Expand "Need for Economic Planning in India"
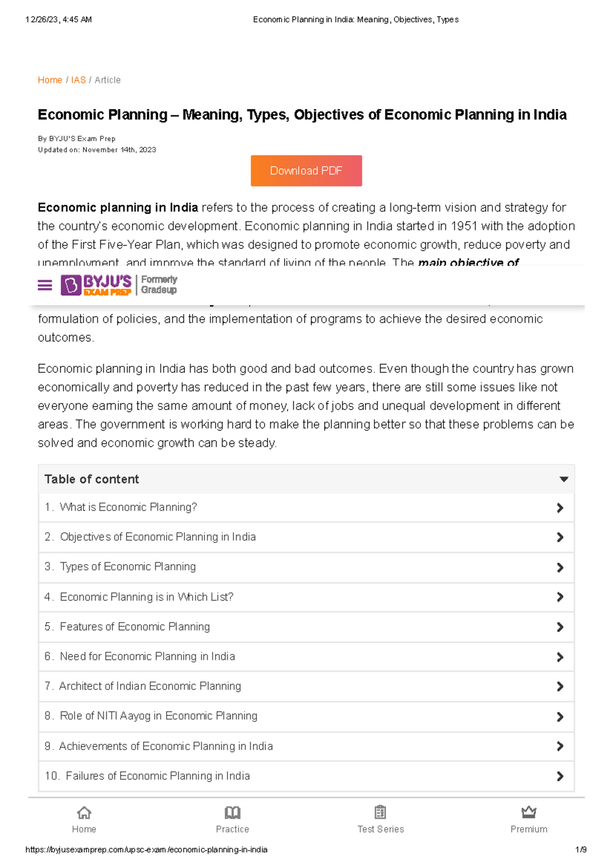613x868 pixels. pyautogui.click(x=561, y=657)
